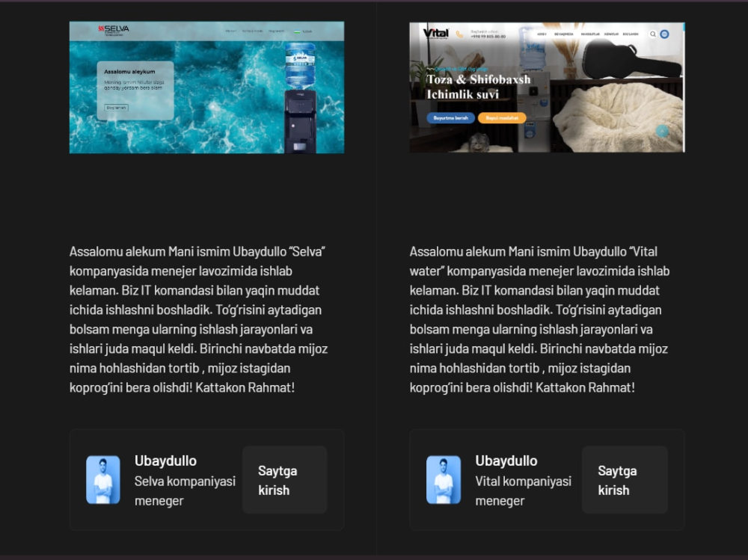Open the Selva website screenshot thumbnail
Viewport: 748px width, 560px height.
206,87
